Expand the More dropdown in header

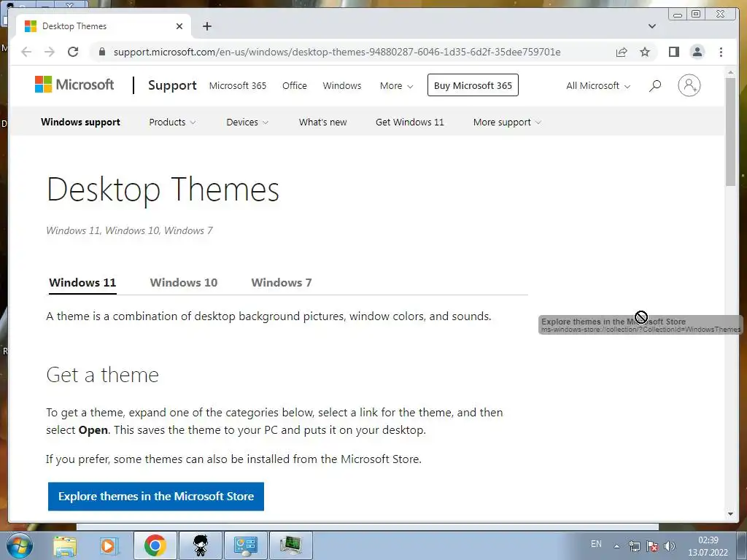[396, 86]
